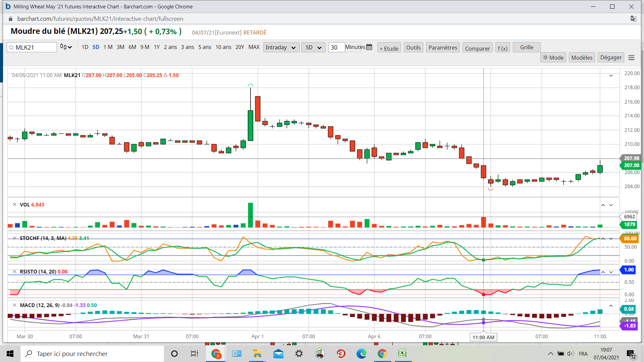Toggle the Mode light/dark button
Image resolution: width=644 pixels, height=362 pixels.
pos(553,58)
